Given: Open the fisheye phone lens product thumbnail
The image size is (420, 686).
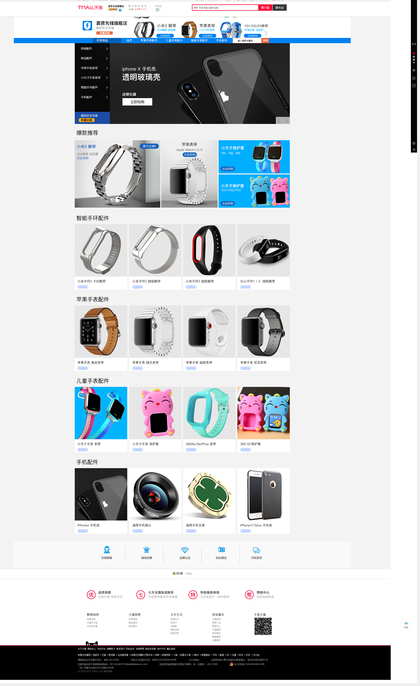Looking at the screenshot, I should click(155, 494).
